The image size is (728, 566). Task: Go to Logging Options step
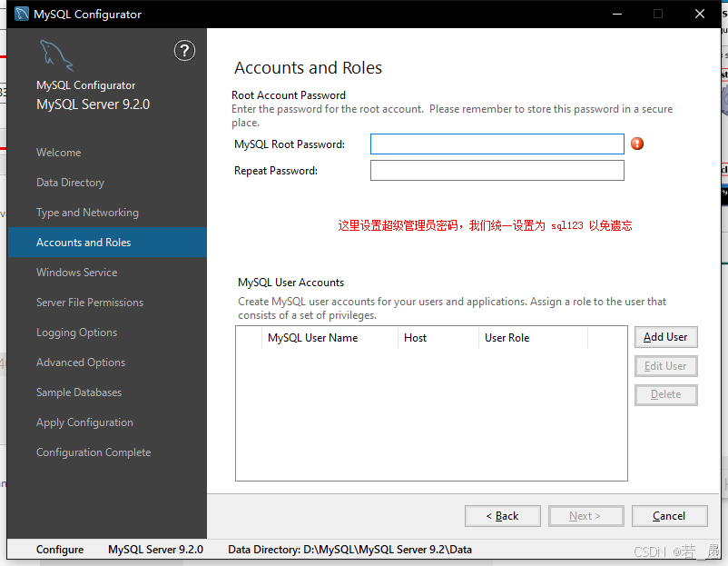click(76, 333)
